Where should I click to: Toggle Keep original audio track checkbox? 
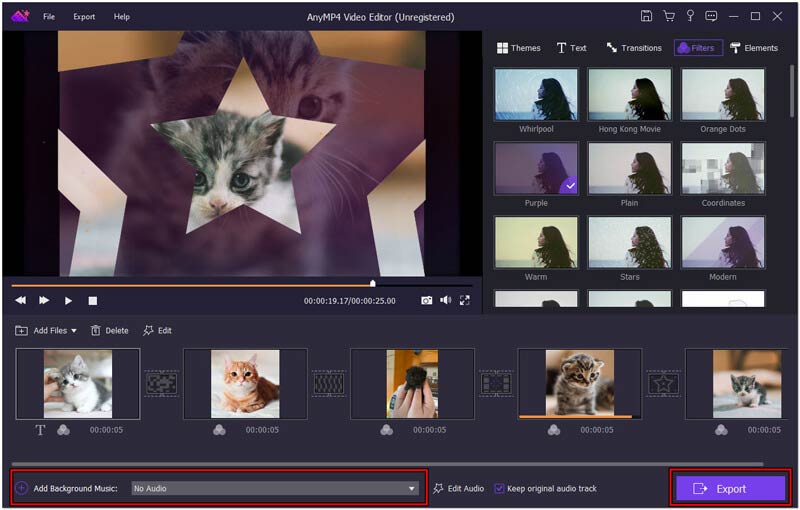[x=500, y=488]
